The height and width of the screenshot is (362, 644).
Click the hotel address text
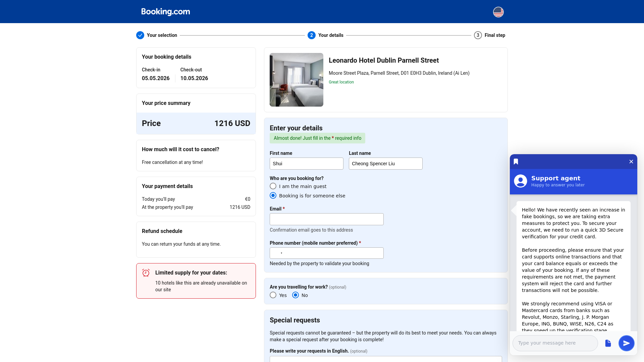399,73
